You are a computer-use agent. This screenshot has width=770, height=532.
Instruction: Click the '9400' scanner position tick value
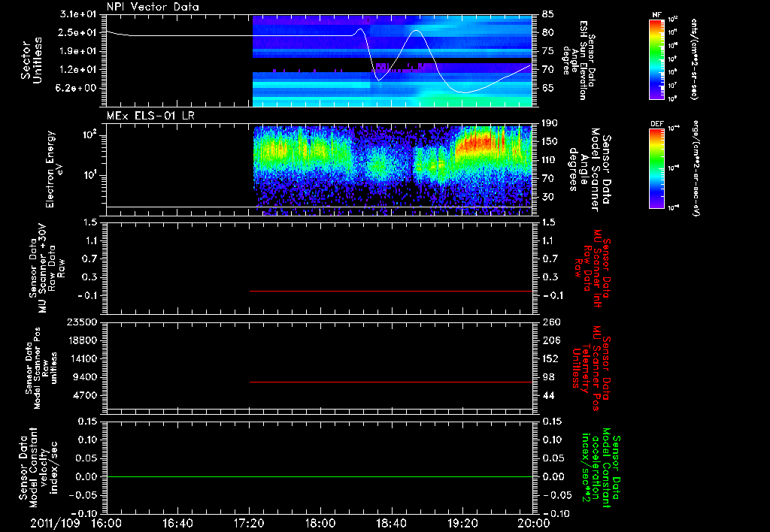coord(84,377)
